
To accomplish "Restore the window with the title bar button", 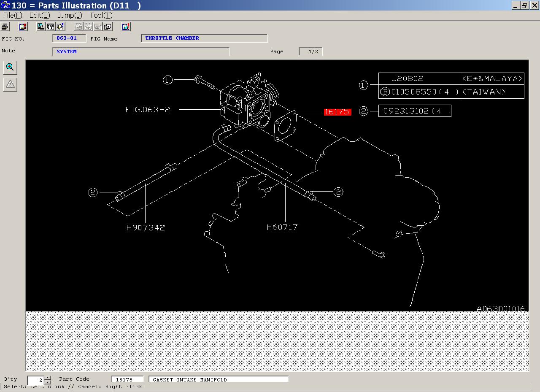I will point(524,5).
